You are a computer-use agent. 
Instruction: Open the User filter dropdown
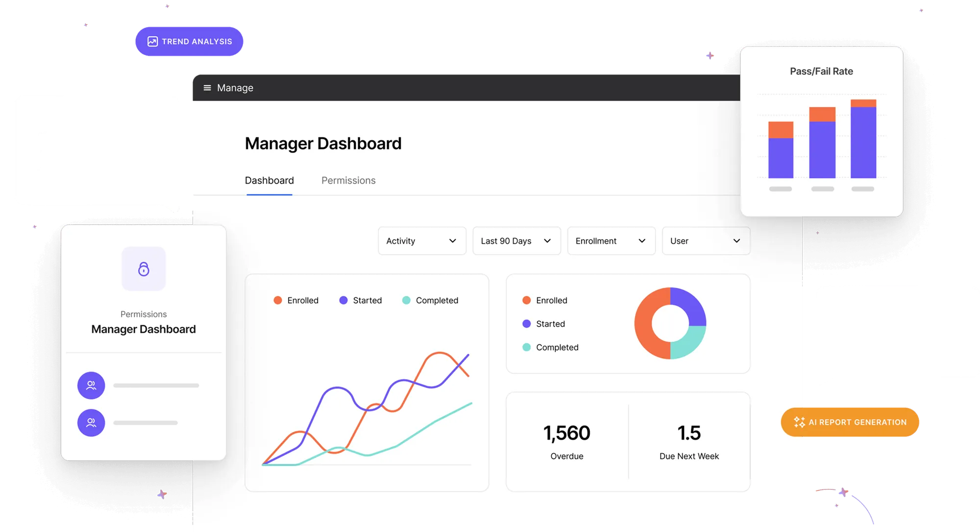pos(706,241)
